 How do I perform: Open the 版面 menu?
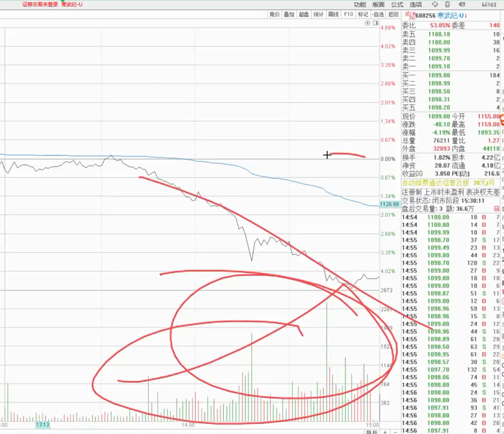tap(378, 5)
